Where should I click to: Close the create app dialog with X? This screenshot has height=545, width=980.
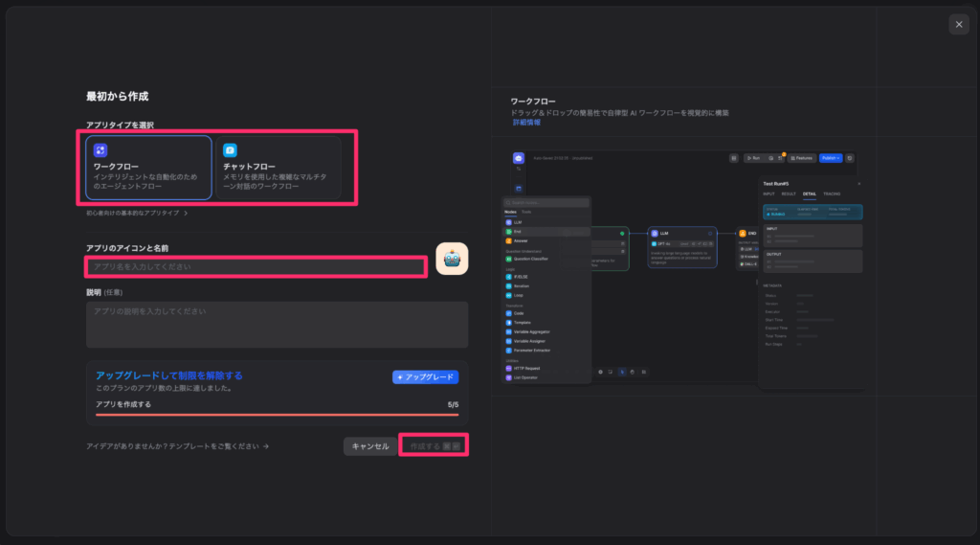tap(959, 25)
